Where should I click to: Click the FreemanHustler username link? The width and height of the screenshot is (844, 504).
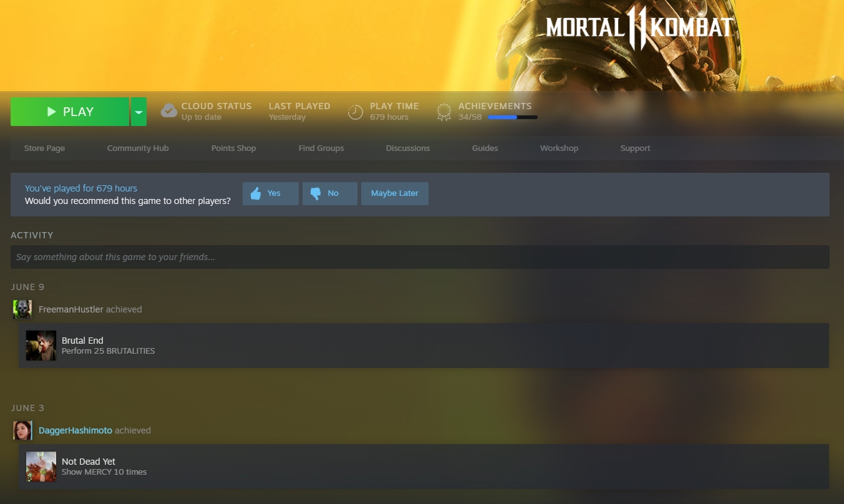click(71, 309)
